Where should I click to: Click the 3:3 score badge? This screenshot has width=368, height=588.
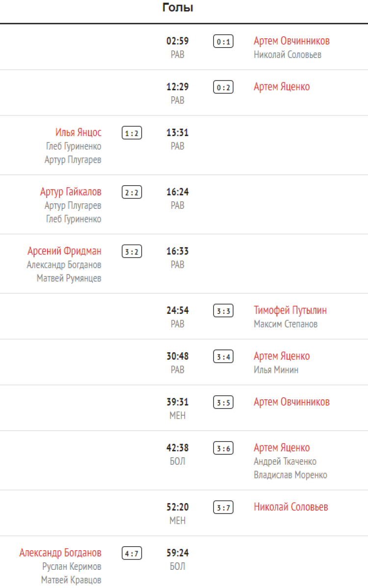point(223,311)
